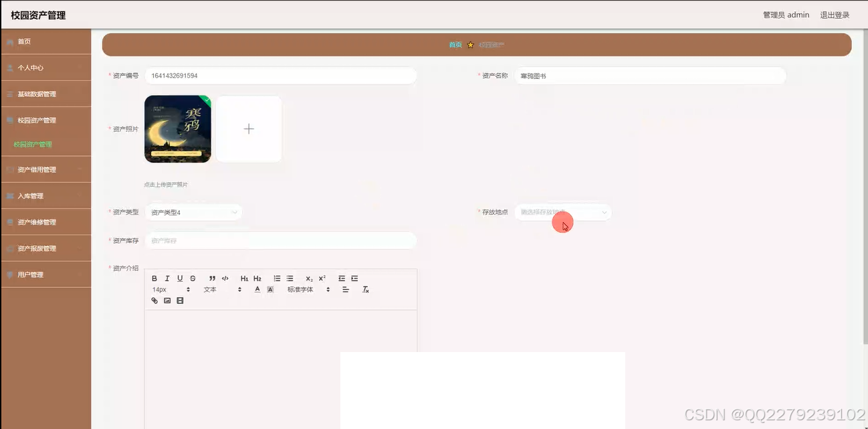This screenshot has height=429, width=868.
Task: Insert a hyperlink using the link icon
Action: coord(155,301)
